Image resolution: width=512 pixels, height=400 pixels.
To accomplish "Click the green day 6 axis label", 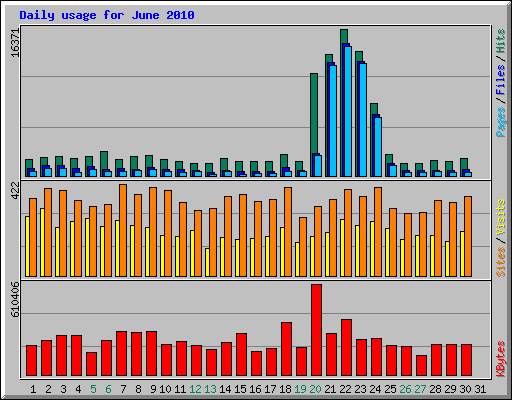I will point(108,389).
